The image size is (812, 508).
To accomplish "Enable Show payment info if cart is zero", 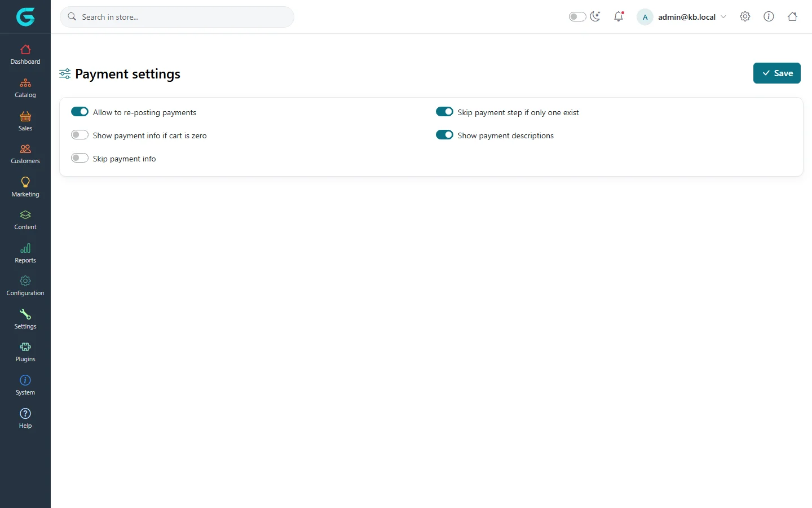I will point(80,135).
